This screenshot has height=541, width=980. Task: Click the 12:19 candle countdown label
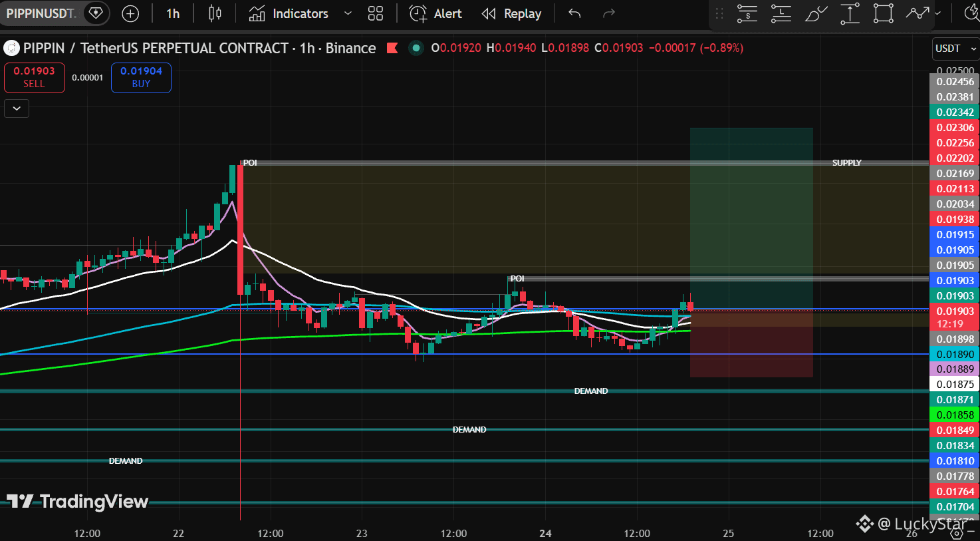click(949, 324)
